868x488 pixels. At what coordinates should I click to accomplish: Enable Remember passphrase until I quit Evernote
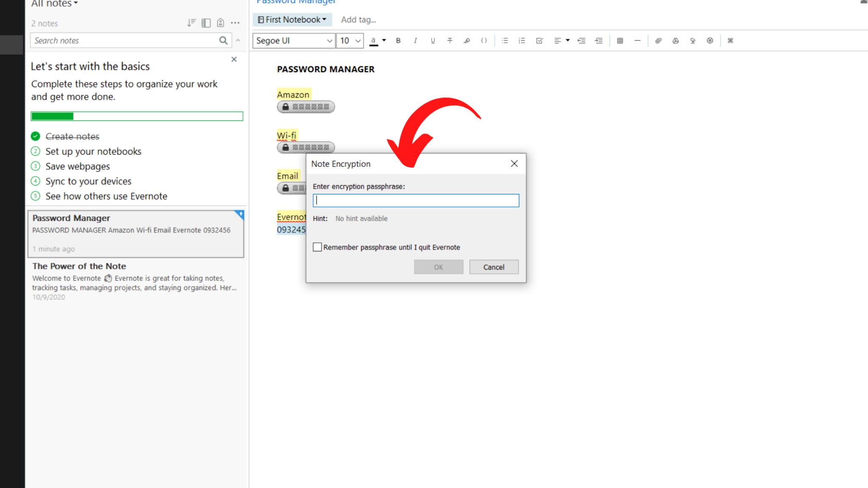click(317, 247)
